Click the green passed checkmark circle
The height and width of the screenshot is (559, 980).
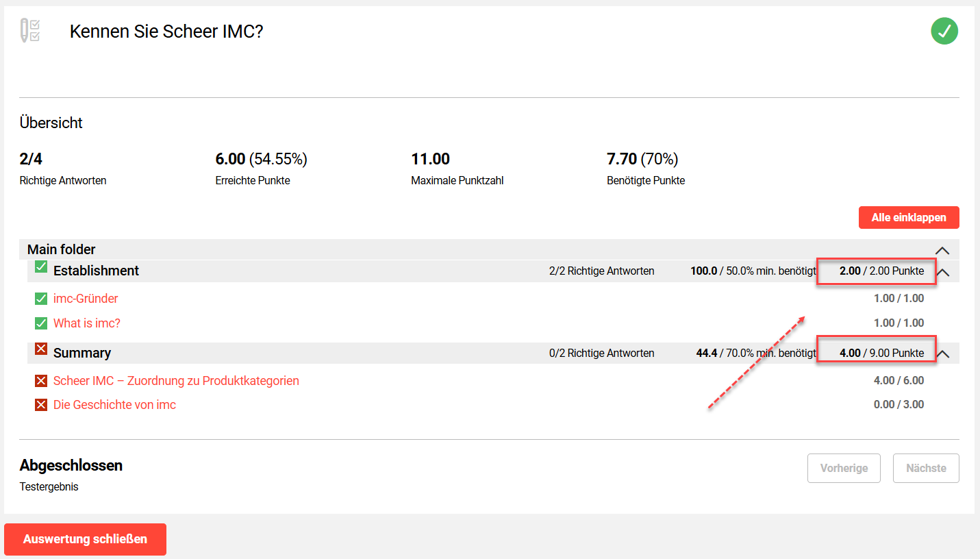pyautogui.click(x=944, y=32)
